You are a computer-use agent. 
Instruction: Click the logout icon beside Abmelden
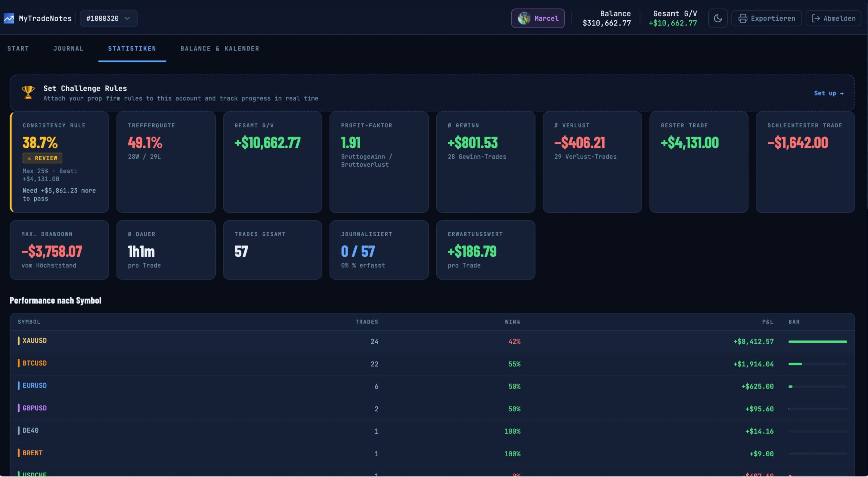(816, 18)
